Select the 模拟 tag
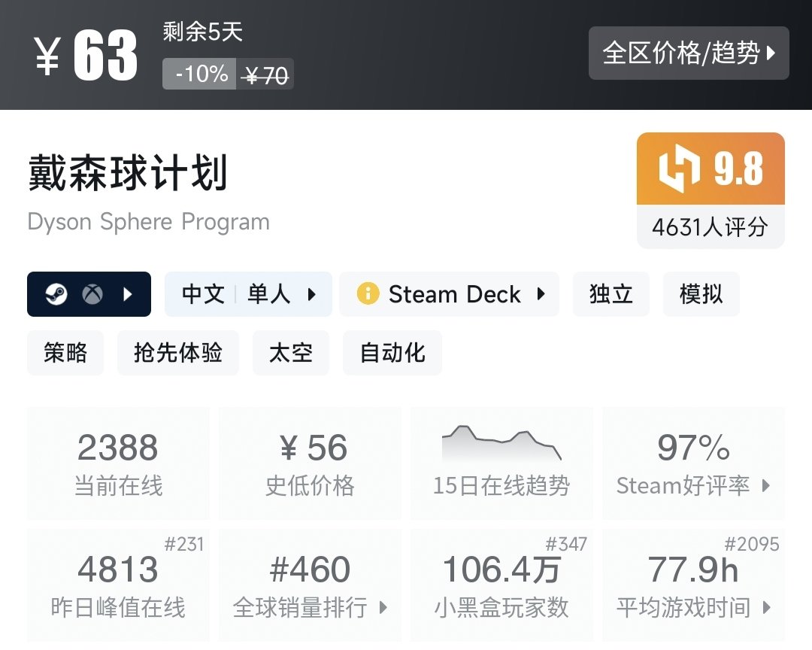This screenshot has height=650, width=812. point(701,294)
